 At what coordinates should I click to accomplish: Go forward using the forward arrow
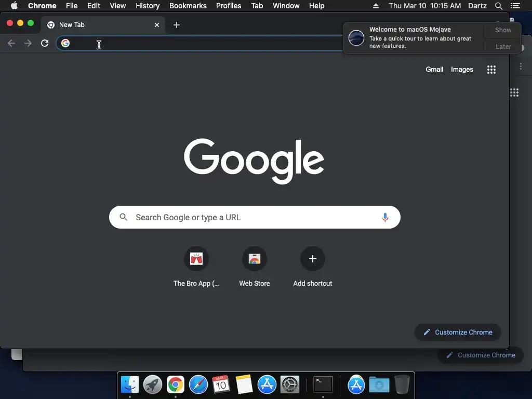tap(28, 43)
